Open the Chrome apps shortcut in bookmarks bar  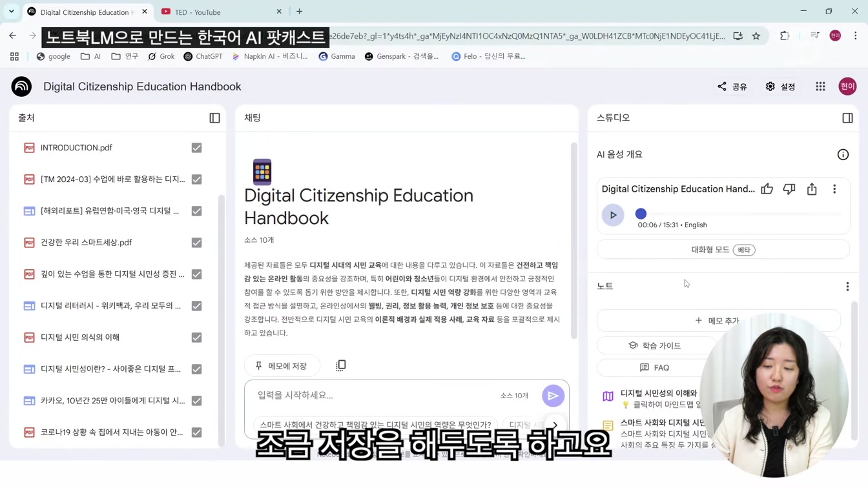pos(14,57)
